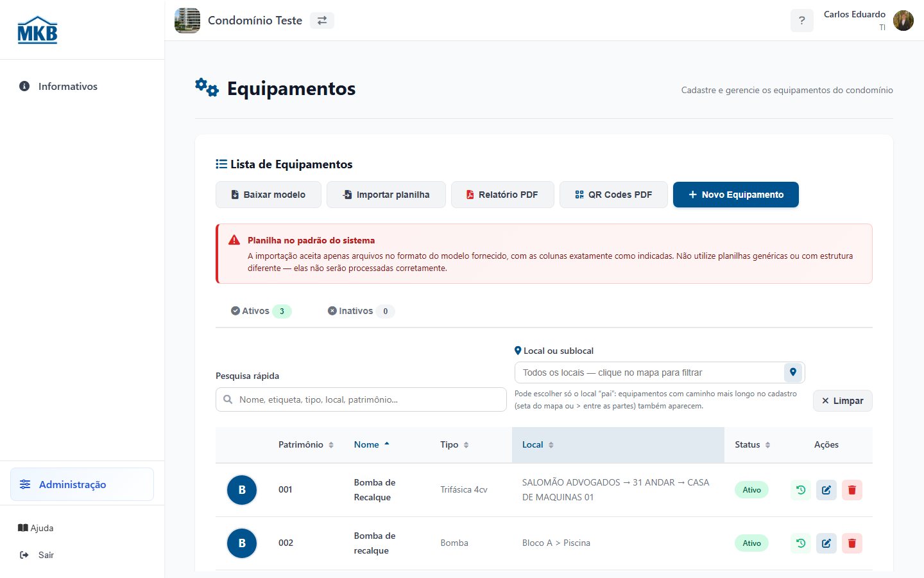Click the SALOMÃO ADVOGADOS location cell
924x578 pixels.
[615, 489]
